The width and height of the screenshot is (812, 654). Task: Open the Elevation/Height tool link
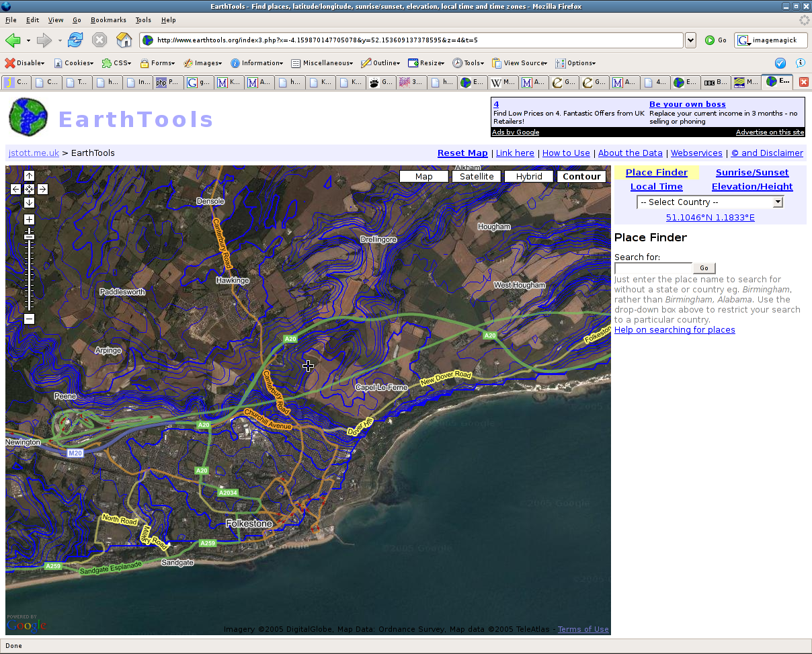pos(752,187)
